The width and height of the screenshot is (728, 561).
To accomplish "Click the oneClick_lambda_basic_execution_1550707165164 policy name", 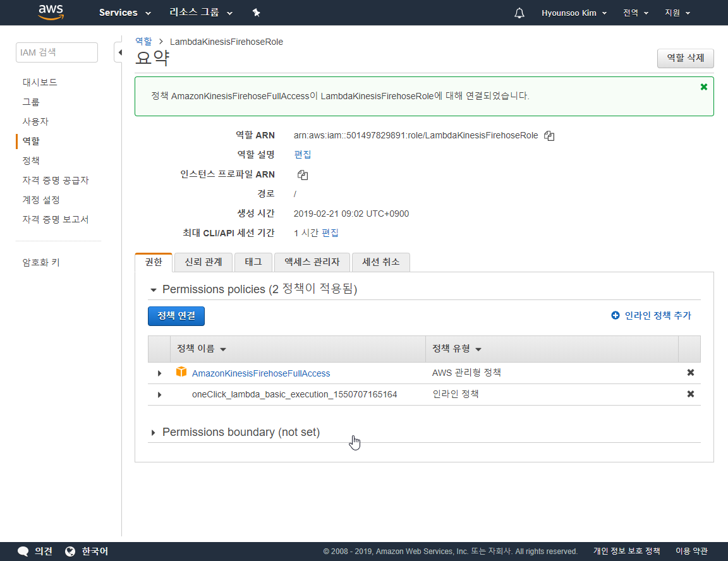I will [294, 394].
